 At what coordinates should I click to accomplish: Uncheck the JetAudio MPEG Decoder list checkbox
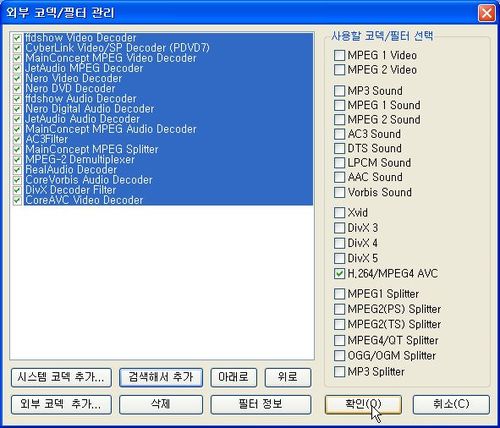(17, 68)
